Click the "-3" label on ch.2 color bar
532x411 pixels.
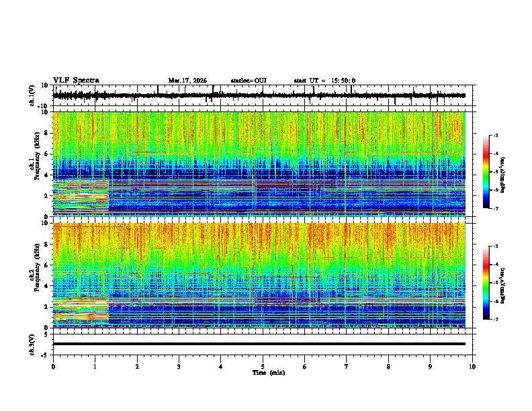[x=495, y=246]
